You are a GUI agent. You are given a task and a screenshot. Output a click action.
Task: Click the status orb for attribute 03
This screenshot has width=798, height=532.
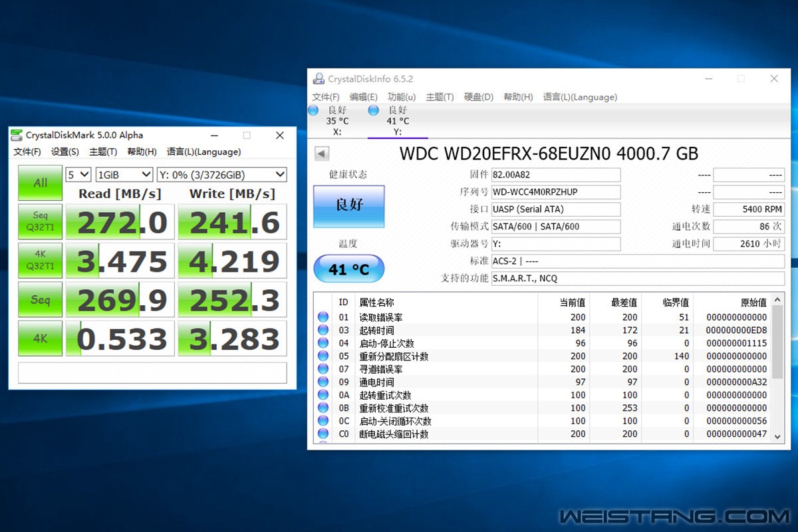[323, 330]
